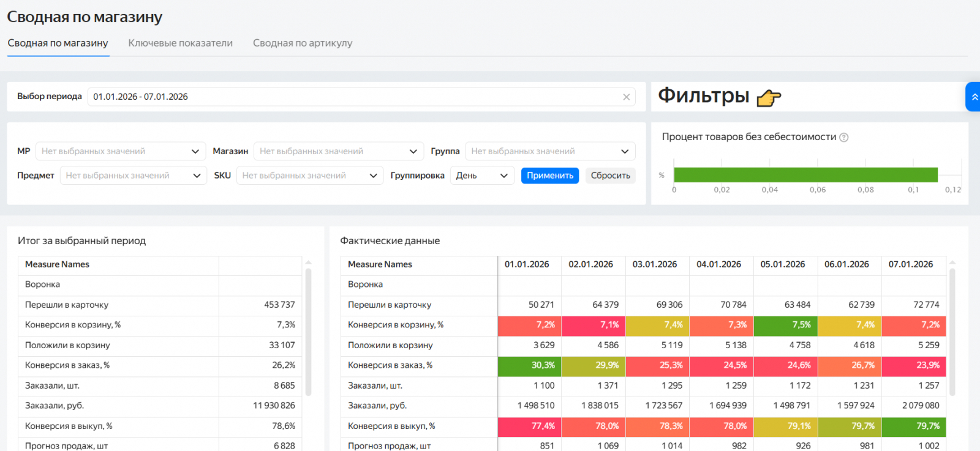Click the help icon near Процент товаров без себестоимости
The width and height of the screenshot is (980, 451).
843,137
